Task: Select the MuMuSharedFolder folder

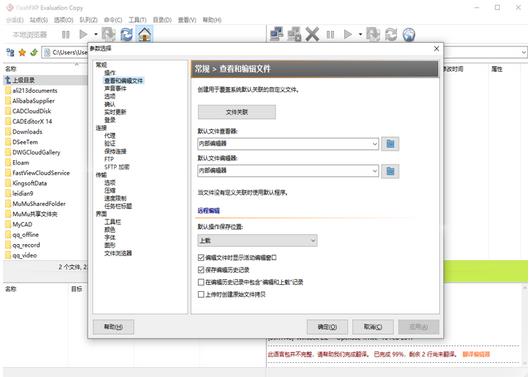Action: pyautogui.click(x=39, y=204)
